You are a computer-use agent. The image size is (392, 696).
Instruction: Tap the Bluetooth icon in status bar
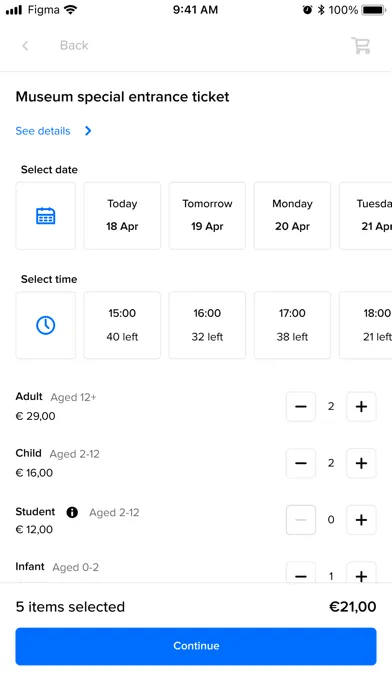click(321, 10)
